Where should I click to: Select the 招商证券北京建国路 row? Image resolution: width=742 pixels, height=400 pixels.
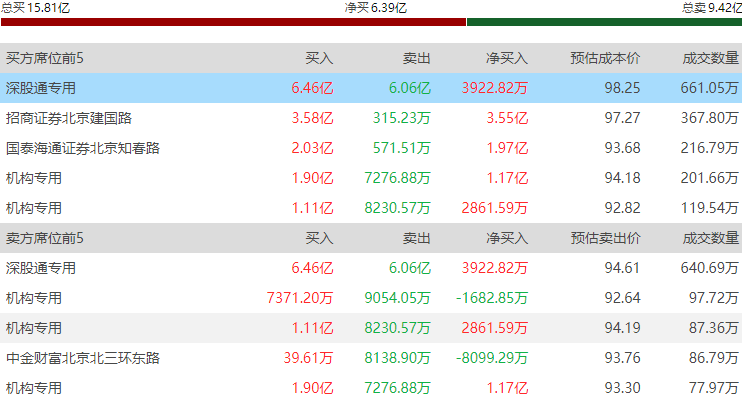point(371,118)
